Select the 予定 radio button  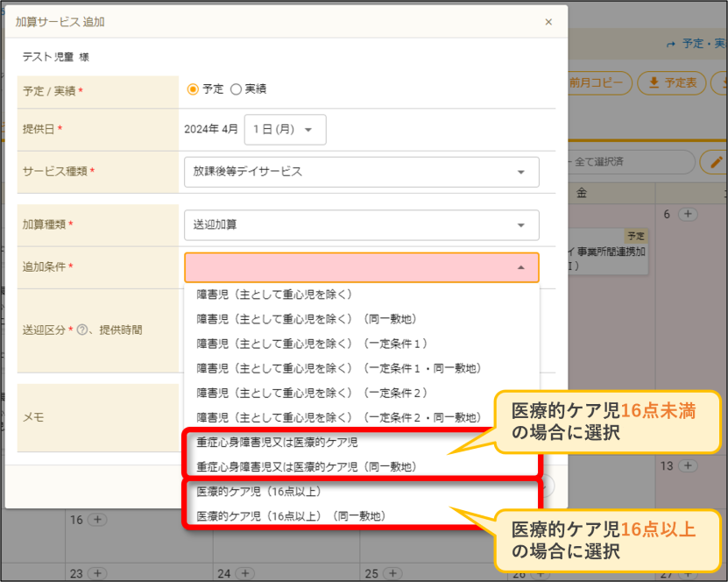tap(193, 89)
